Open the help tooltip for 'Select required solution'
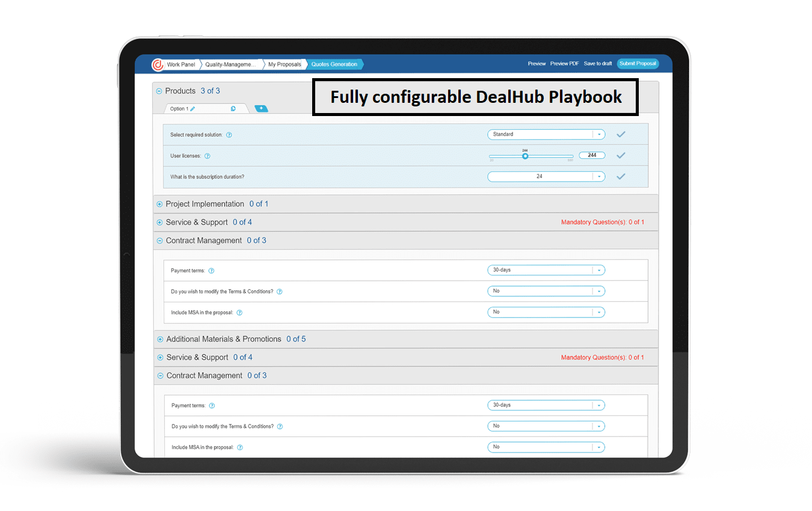 [229, 135]
